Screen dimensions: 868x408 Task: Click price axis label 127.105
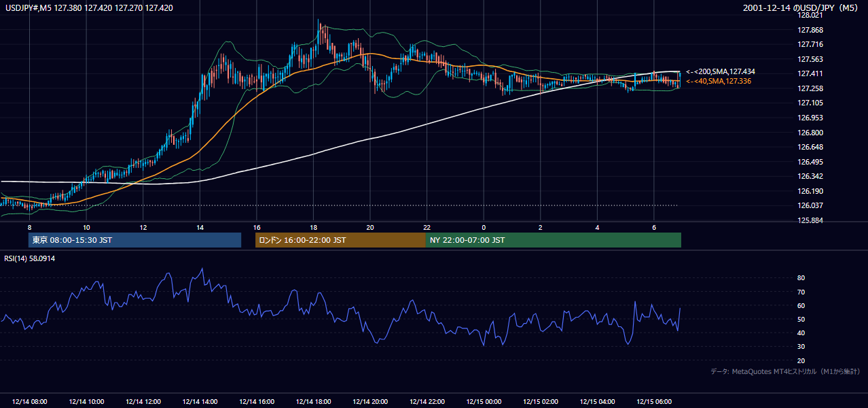pos(810,103)
